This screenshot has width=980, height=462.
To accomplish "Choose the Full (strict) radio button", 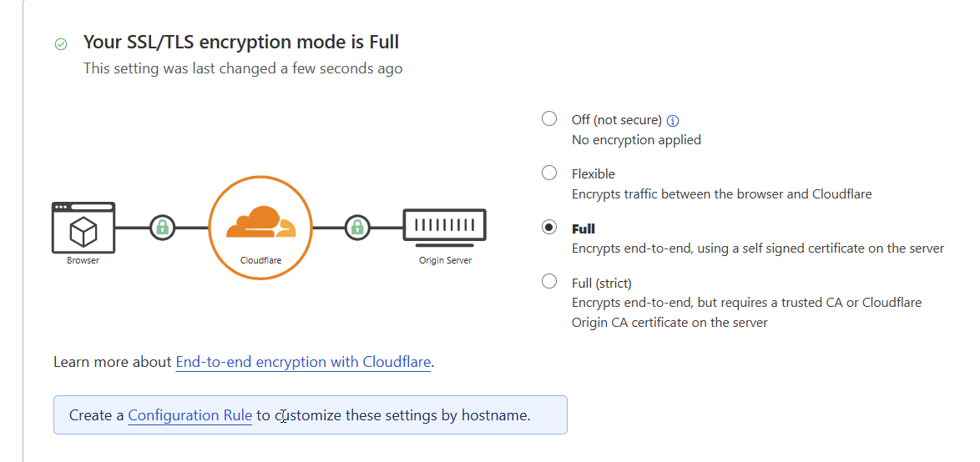I will pyautogui.click(x=549, y=281).
